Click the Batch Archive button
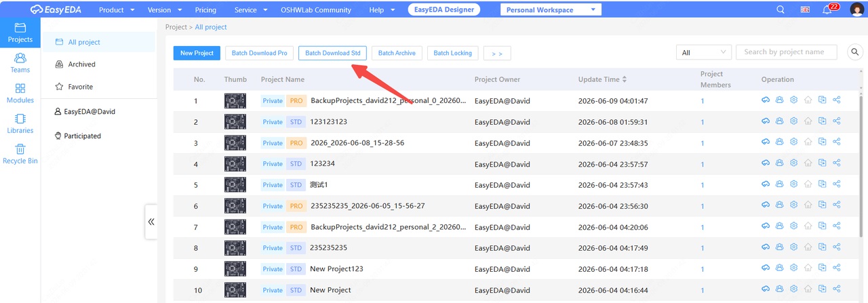 click(397, 53)
